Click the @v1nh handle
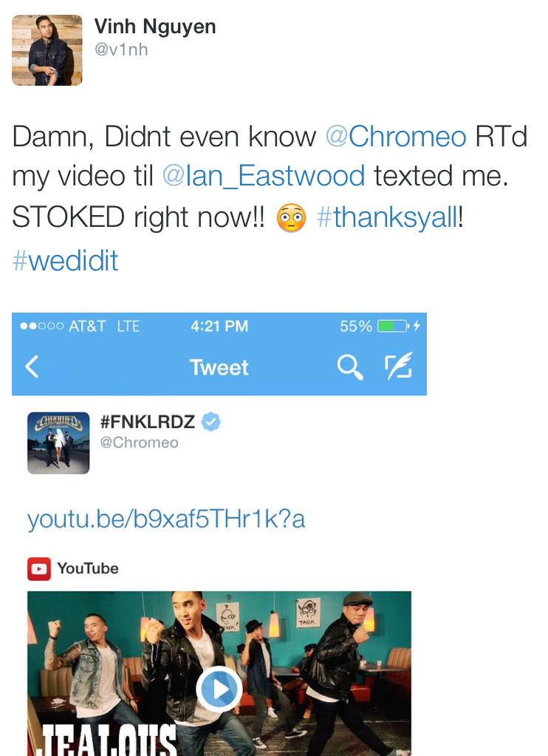The width and height of the screenshot is (548, 756). pos(121,50)
